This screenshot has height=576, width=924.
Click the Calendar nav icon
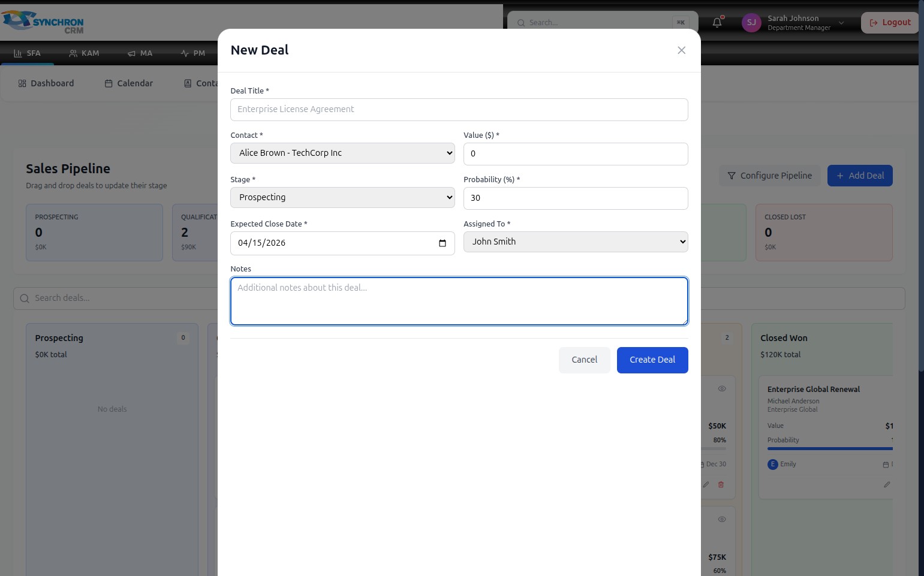[x=109, y=83]
